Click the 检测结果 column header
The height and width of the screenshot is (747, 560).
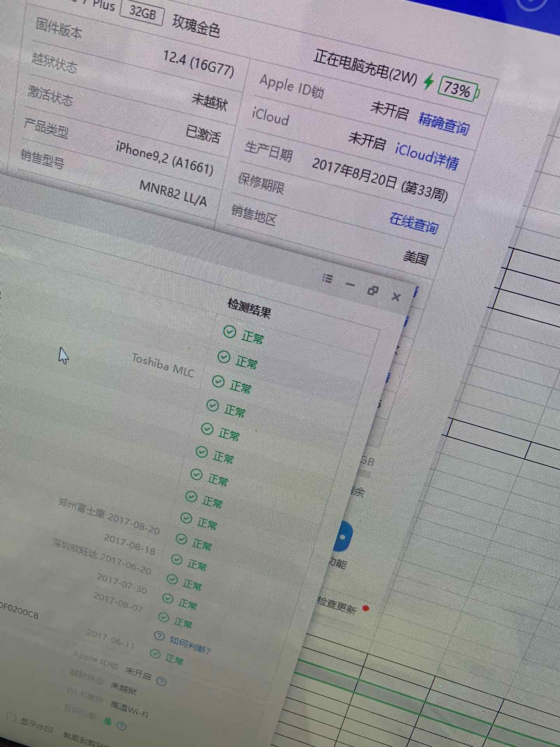tap(249, 308)
